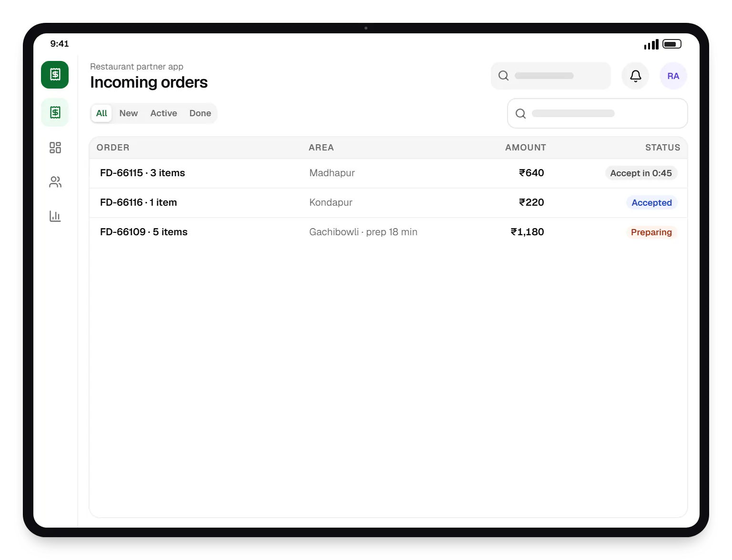Click the ₹1,180 amount

coord(527,232)
